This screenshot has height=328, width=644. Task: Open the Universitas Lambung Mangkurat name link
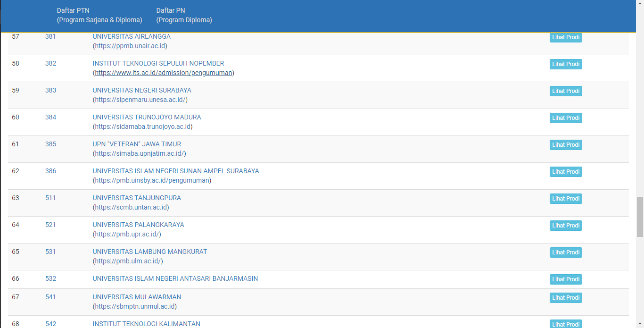point(149,252)
